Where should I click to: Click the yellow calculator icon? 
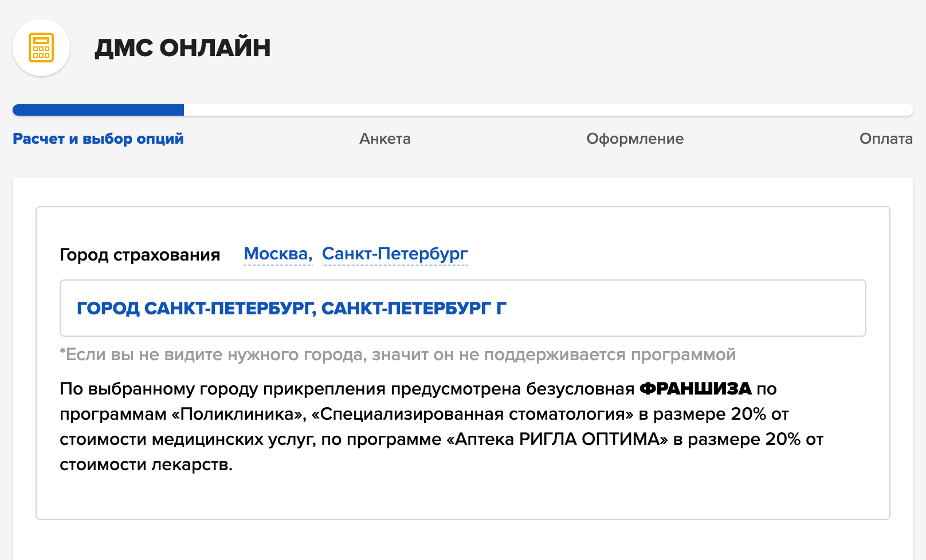[x=41, y=48]
